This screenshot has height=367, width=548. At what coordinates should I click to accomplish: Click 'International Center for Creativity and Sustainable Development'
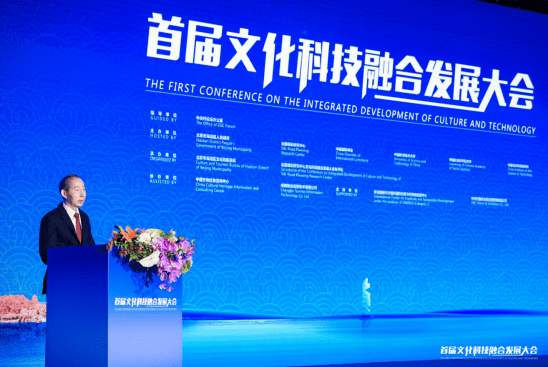coord(414,198)
